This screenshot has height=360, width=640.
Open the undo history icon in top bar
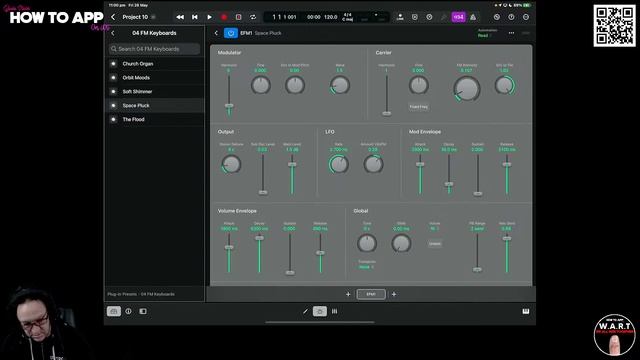(x=497, y=17)
